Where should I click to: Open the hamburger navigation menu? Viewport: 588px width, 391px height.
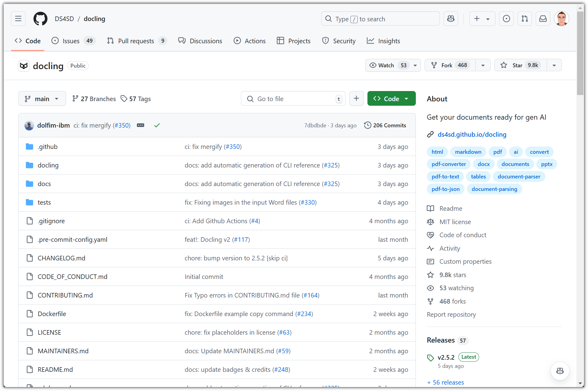pyautogui.click(x=18, y=19)
